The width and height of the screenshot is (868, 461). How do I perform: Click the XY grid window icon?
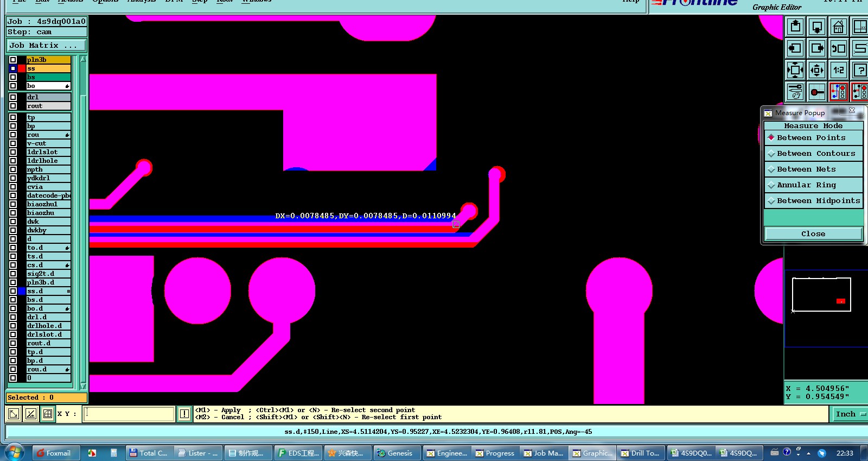pos(860,26)
